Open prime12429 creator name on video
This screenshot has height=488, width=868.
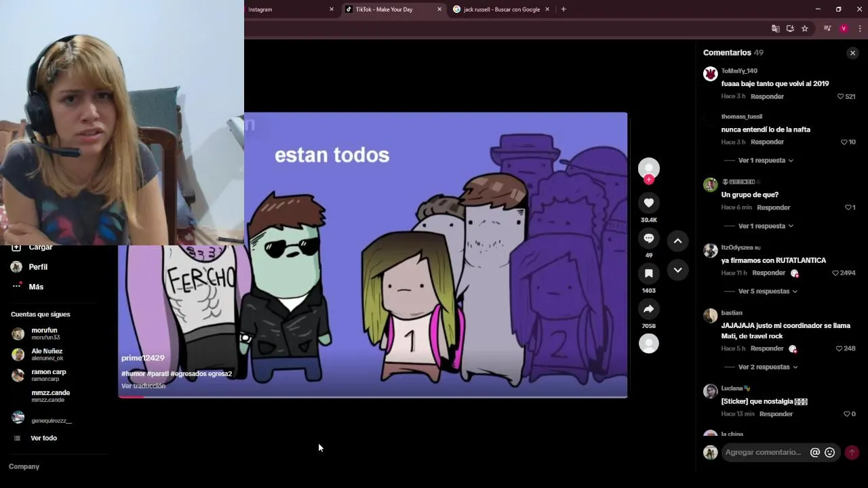142,358
